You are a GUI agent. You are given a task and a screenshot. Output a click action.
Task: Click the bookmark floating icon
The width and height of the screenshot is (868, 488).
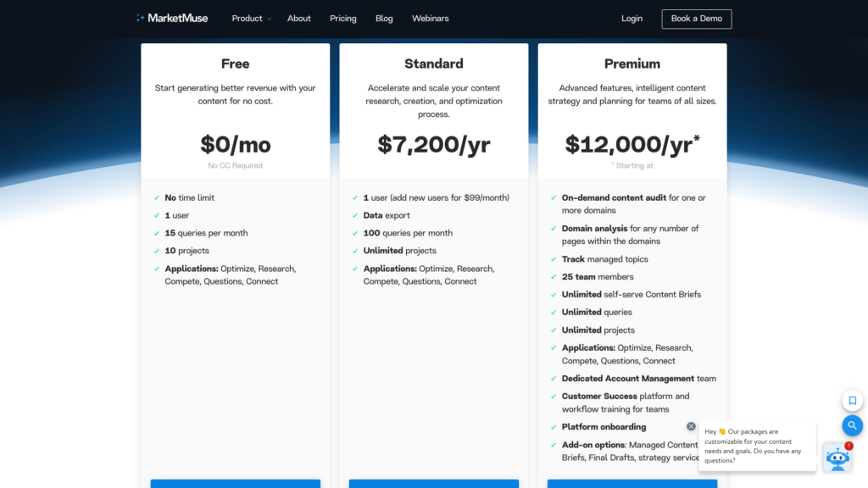point(853,401)
